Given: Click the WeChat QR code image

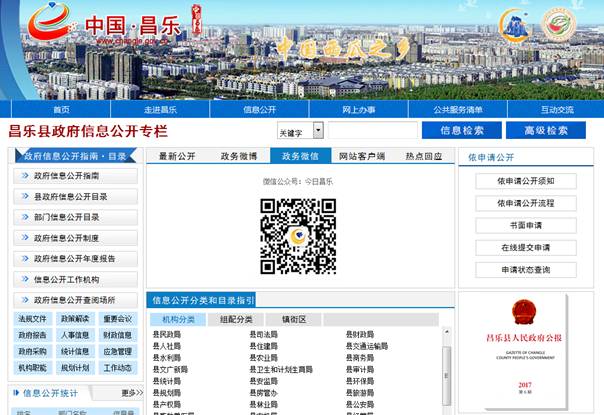Looking at the screenshot, I should [298, 235].
